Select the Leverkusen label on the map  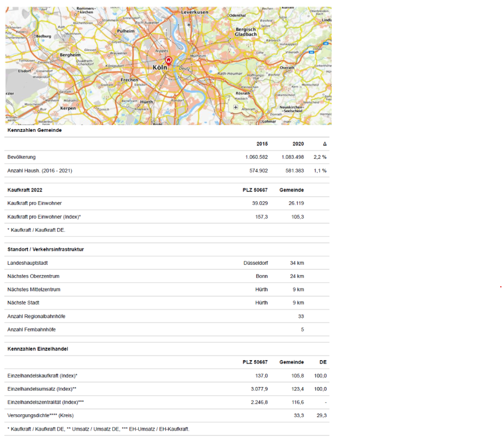195,12
